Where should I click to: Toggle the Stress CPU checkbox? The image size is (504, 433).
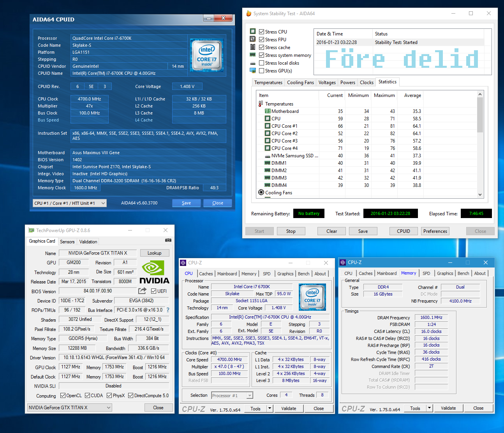tap(262, 32)
